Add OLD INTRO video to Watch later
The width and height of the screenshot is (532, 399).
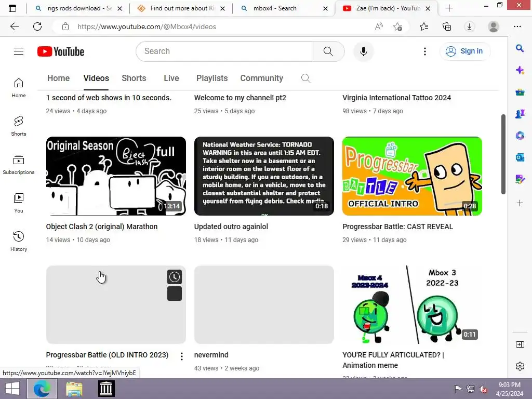coord(175,277)
